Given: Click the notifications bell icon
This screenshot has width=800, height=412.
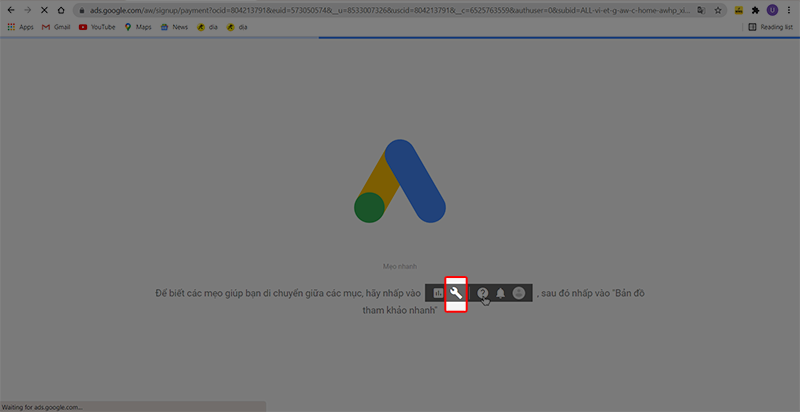Looking at the screenshot, I should point(500,293).
